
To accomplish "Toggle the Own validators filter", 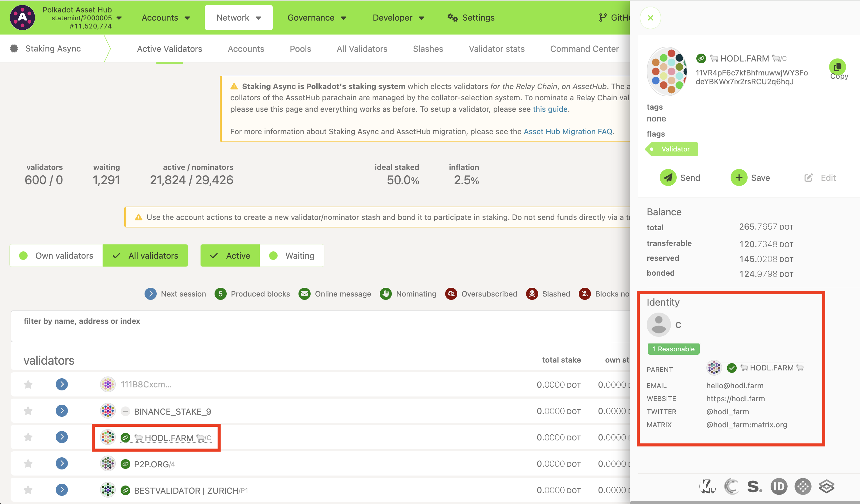I will coord(56,255).
